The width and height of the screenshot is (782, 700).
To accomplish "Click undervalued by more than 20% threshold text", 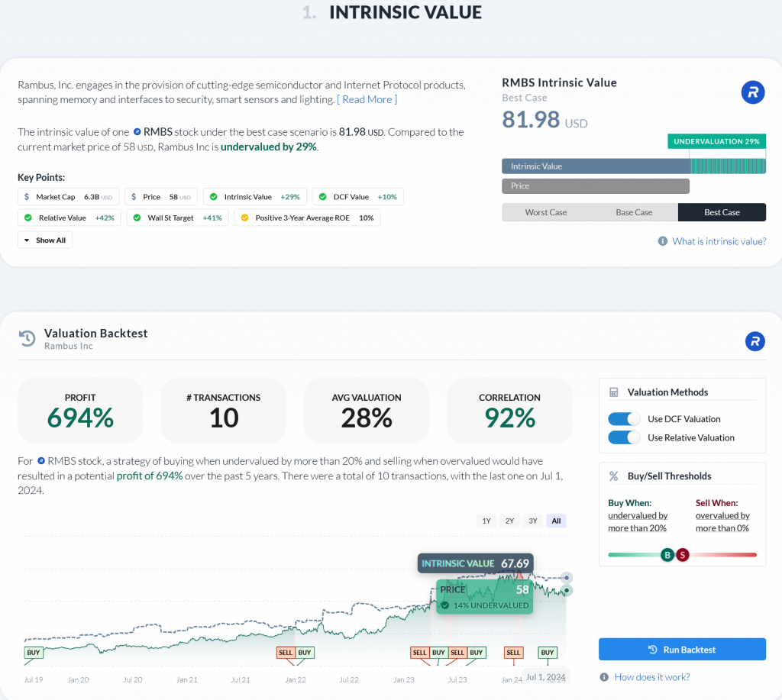I will pos(638,522).
